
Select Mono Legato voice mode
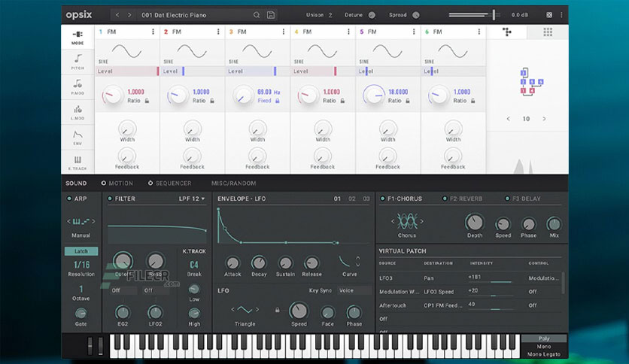point(544,354)
